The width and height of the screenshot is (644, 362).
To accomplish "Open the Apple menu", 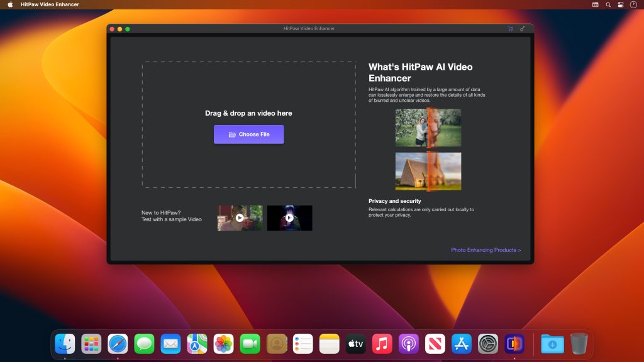I will [10, 4].
